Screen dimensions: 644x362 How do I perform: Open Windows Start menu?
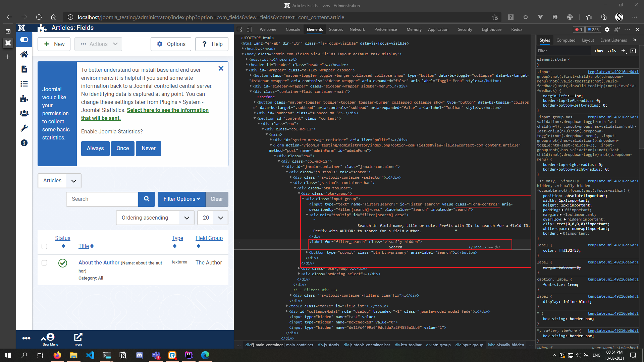click(x=8, y=355)
